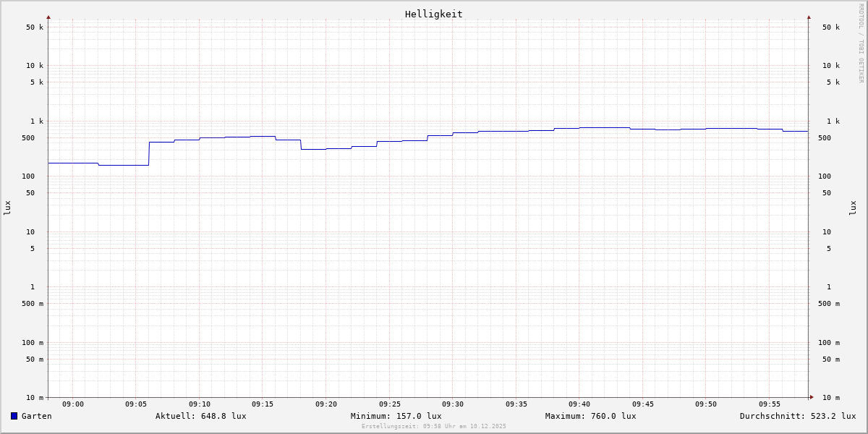This screenshot has width=868, height=434.
Task: Click the 50 k label on left axis
Action: tap(35, 27)
